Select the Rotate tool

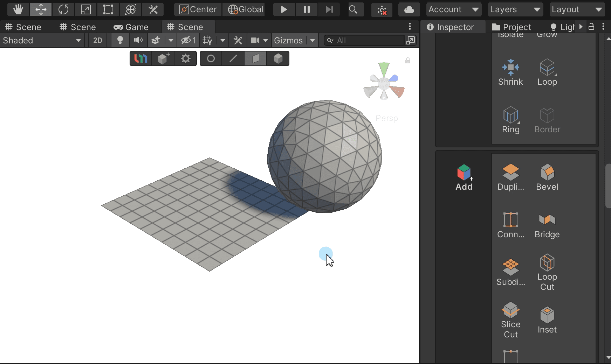[x=63, y=9]
